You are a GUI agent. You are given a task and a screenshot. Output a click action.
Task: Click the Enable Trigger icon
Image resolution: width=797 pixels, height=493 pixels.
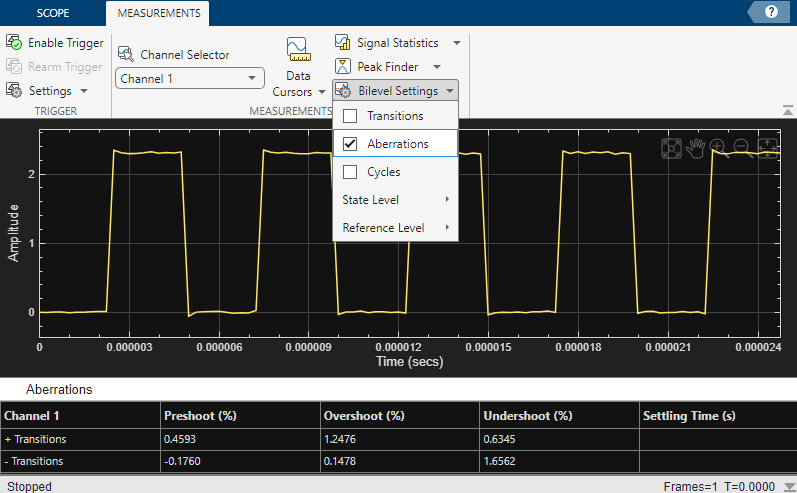15,43
